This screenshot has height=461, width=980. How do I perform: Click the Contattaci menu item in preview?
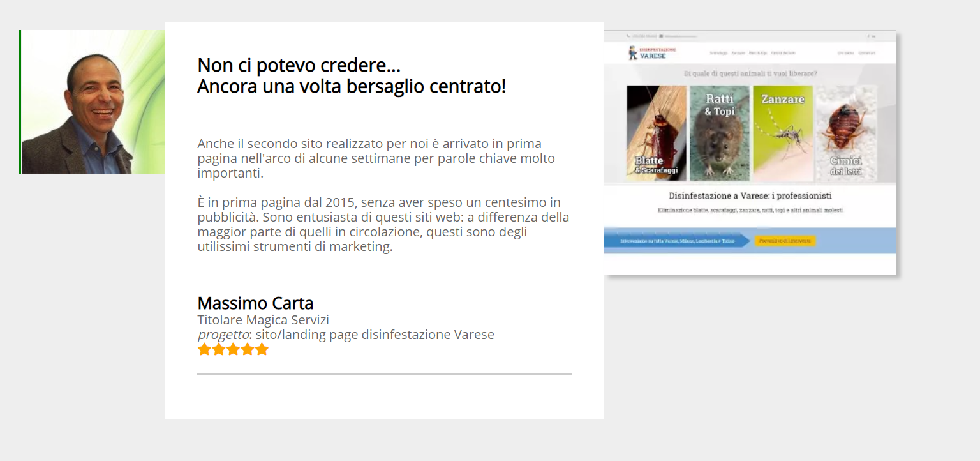pos(866,53)
